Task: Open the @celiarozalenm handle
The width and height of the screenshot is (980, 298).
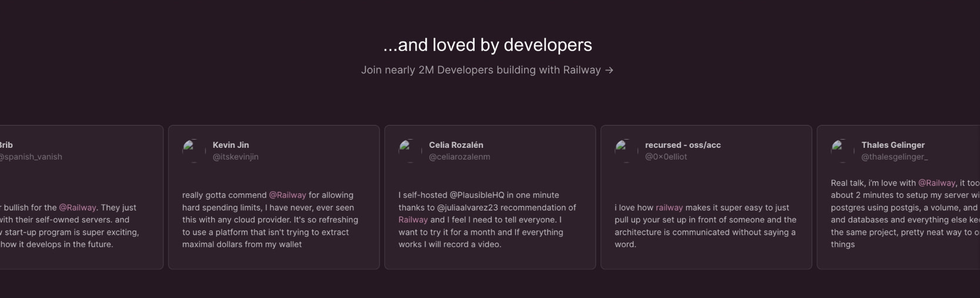Action: coord(459,157)
